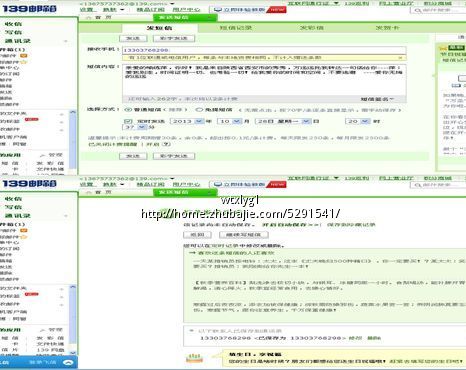This screenshot has height=370, width=466.
Task: Click sidebar scrollbar down arrow on confirmation screen
Action: coord(73,353)
